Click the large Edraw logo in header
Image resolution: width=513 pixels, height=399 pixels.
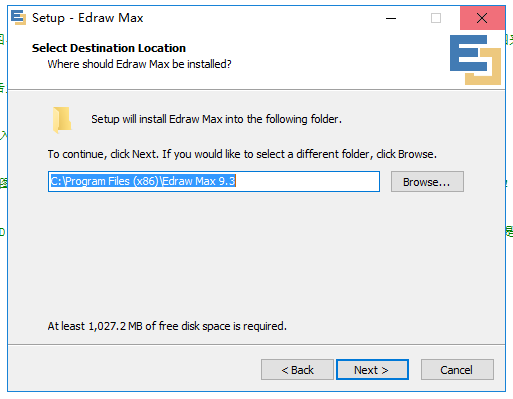pyautogui.click(x=475, y=60)
